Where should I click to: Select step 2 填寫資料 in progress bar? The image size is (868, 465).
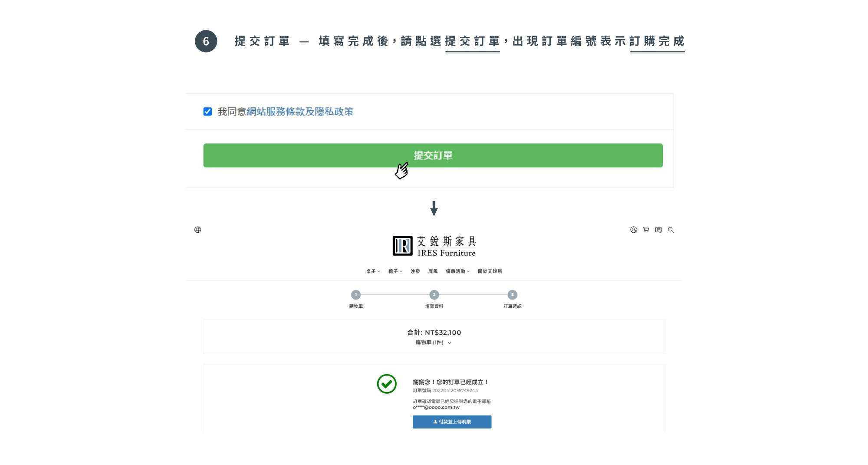[434, 295]
